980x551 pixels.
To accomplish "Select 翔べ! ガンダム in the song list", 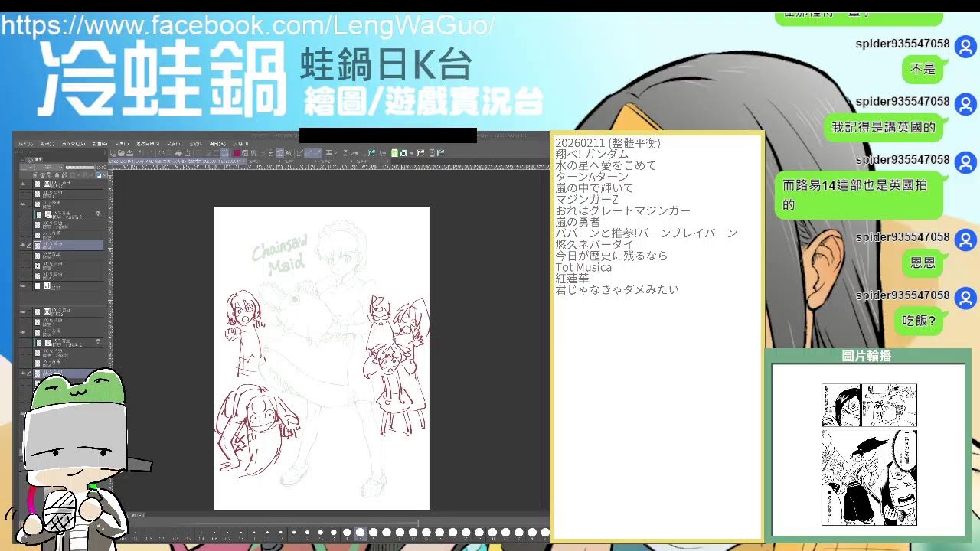I will tap(592, 154).
